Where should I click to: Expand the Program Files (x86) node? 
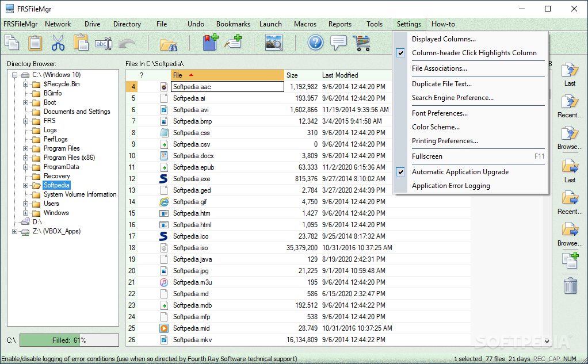(x=25, y=158)
